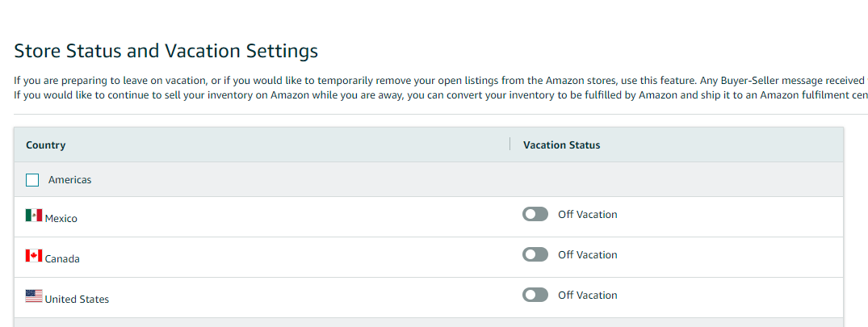Click the Canada flag icon
868x327 pixels.
(x=34, y=256)
